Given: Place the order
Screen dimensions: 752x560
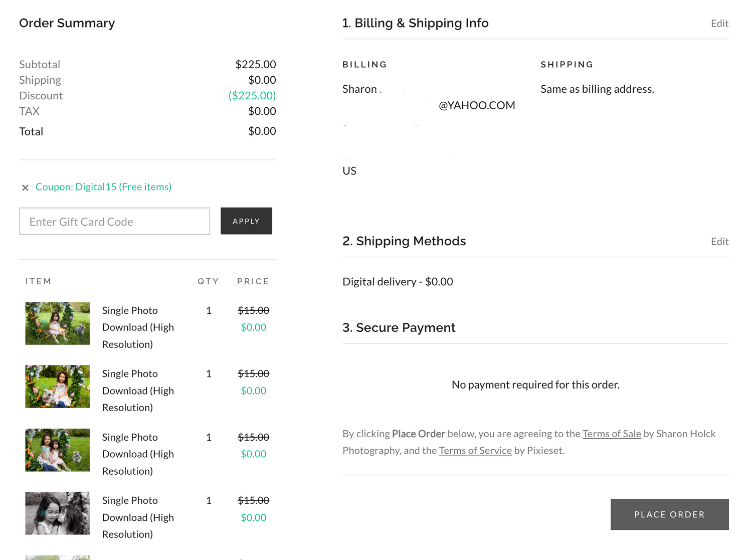Looking at the screenshot, I should (669, 514).
